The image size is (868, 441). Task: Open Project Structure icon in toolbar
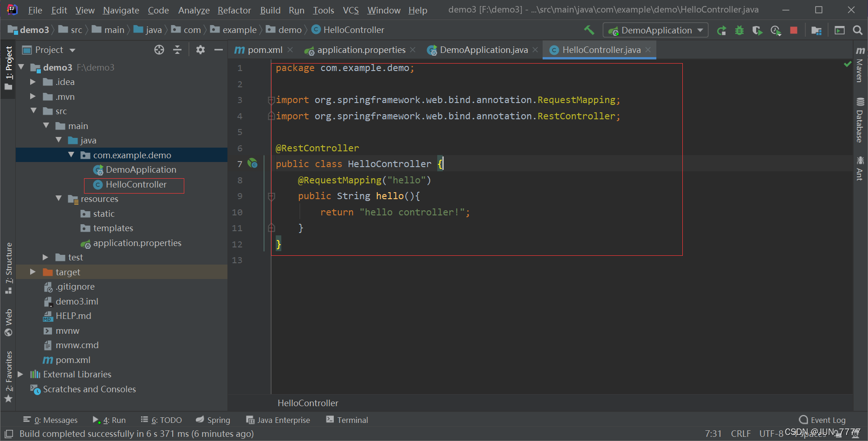click(x=816, y=31)
